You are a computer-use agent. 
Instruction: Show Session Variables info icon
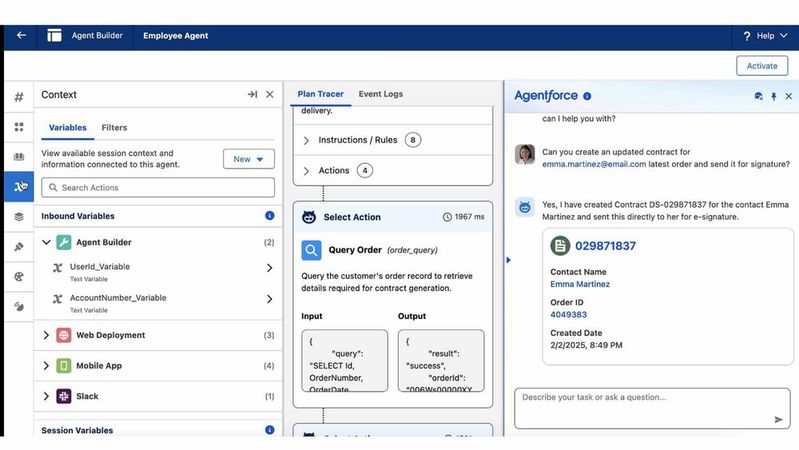tap(270, 430)
